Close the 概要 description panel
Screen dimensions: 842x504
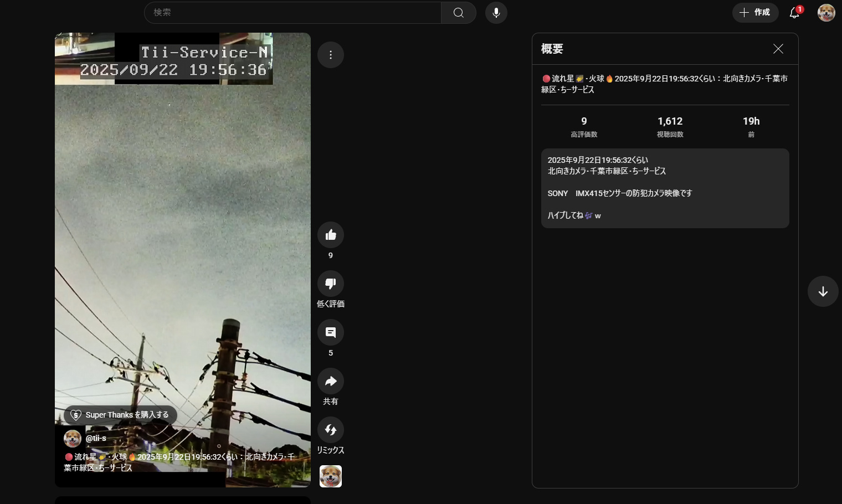(778, 49)
